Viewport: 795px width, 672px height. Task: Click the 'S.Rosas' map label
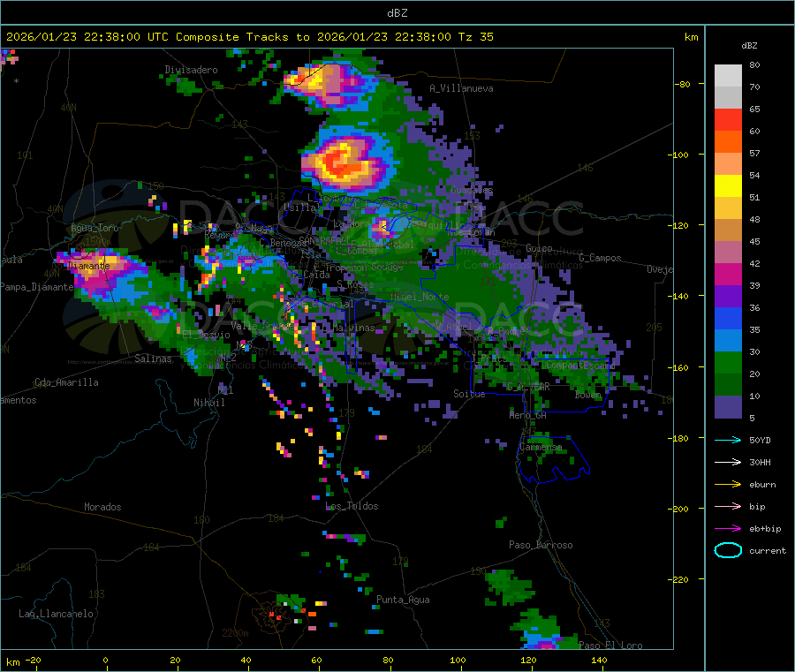355,284
